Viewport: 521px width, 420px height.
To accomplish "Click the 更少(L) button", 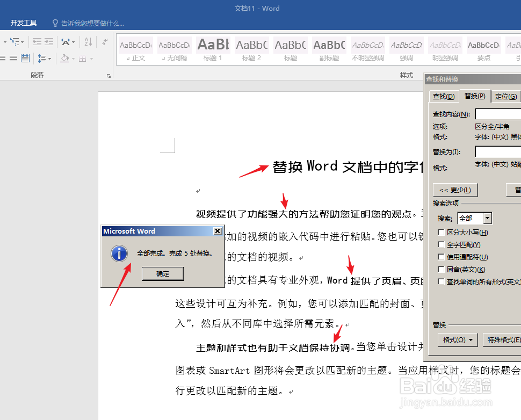I will tap(455, 190).
